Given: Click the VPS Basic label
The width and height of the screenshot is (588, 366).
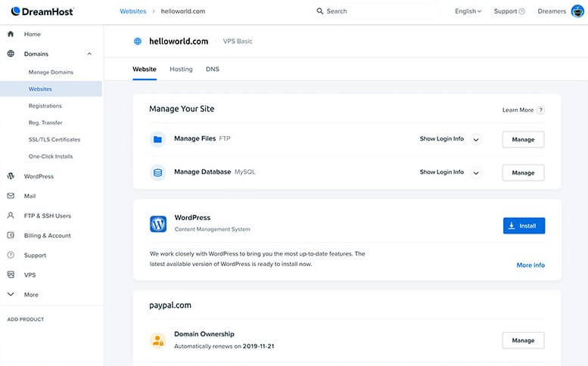Looking at the screenshot, I should 238,41.
